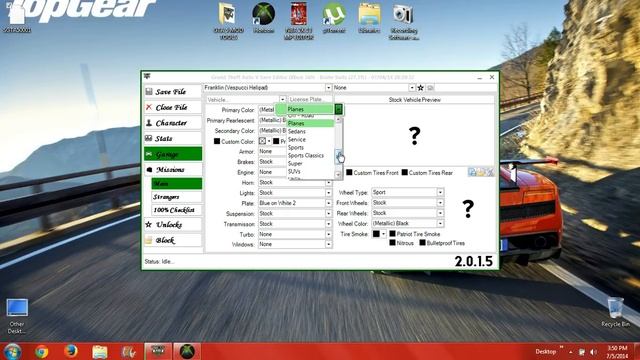Open the Other Desktop icon
The width and height of the screenshot is (640, 360).
(17, 316)
